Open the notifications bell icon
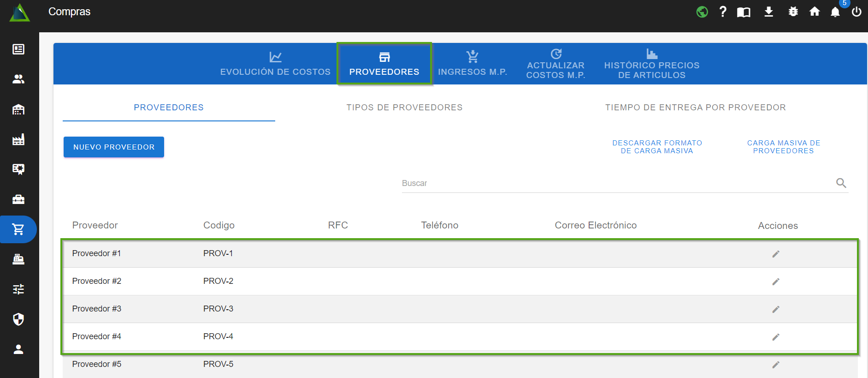Screen dimensions: 868x378 click(x=835, y=12)
